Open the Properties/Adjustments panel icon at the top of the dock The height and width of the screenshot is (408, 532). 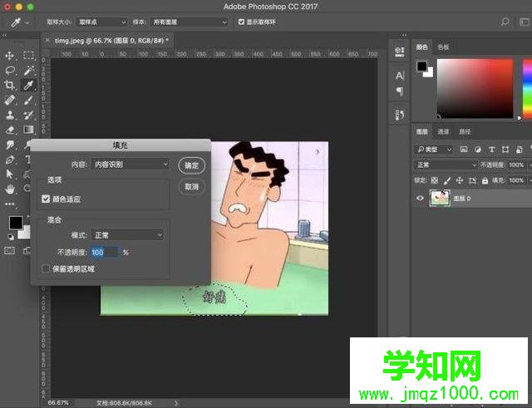pyautogui.click(x=400, y=52)
